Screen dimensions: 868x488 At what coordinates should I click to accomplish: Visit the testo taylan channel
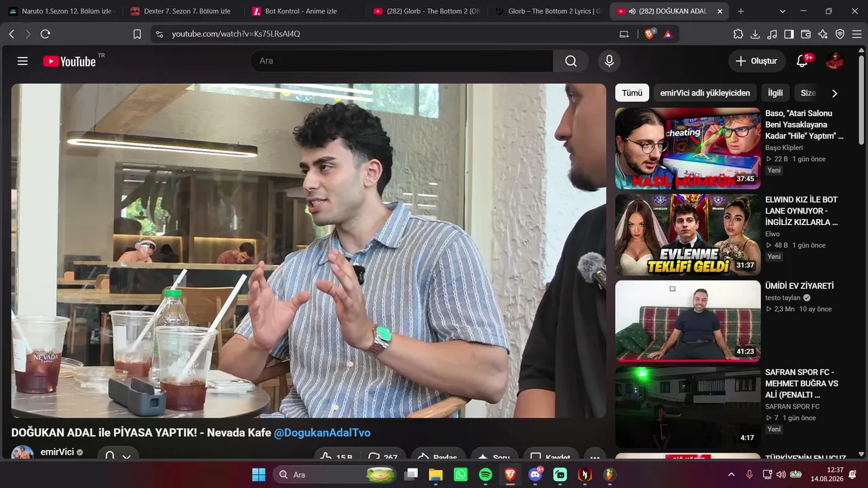[x=783, y=298]
